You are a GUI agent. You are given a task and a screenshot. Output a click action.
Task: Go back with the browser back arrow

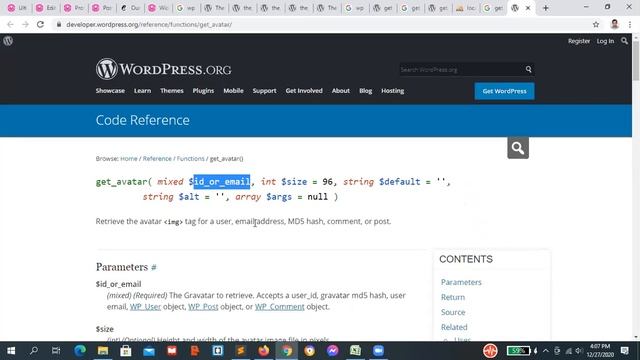click(x=10, y=24)
